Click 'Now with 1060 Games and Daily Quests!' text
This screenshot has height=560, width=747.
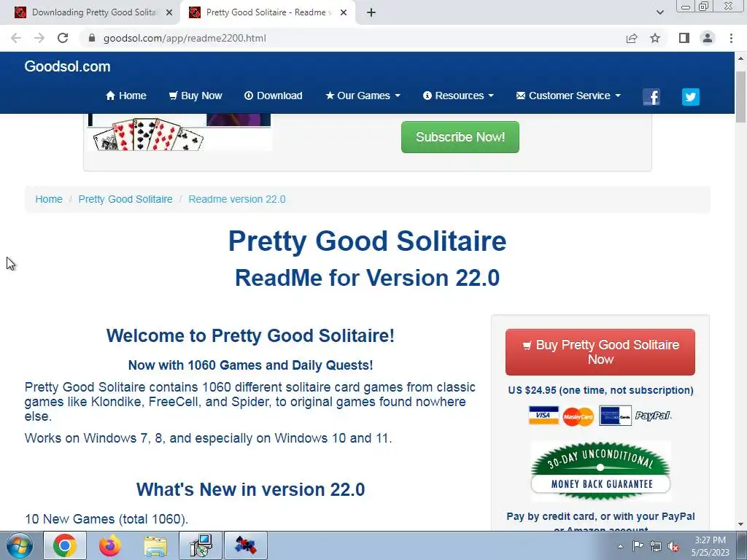tap(251, 365)
